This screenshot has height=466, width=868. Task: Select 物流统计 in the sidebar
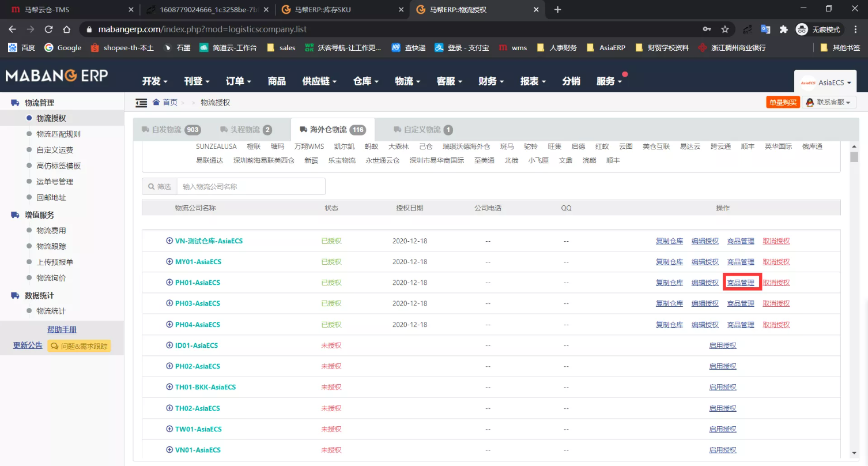tap(51, 311)
